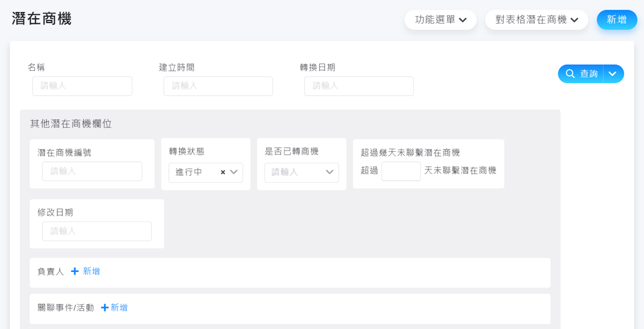Click the blue 新增 button at top right
Viewport: 644px width, 329px height.
(616, 20)
